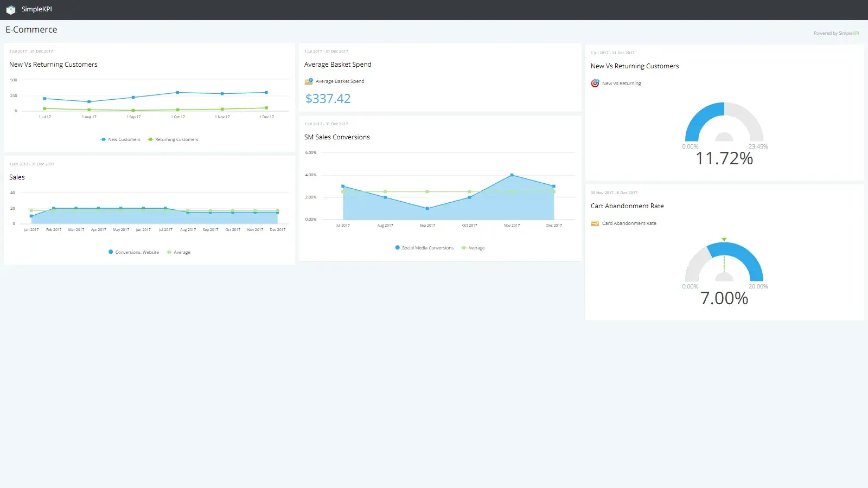This screenshot has height=488, width=868.
Task: Click the Nov 2017 peak point in SM Sales Conversions
Action: 512,175
